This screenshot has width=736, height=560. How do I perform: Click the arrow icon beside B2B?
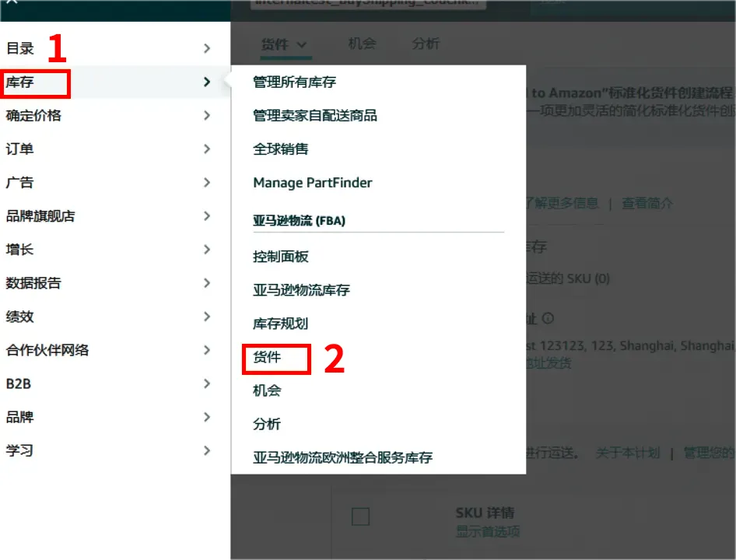(206, 383)
